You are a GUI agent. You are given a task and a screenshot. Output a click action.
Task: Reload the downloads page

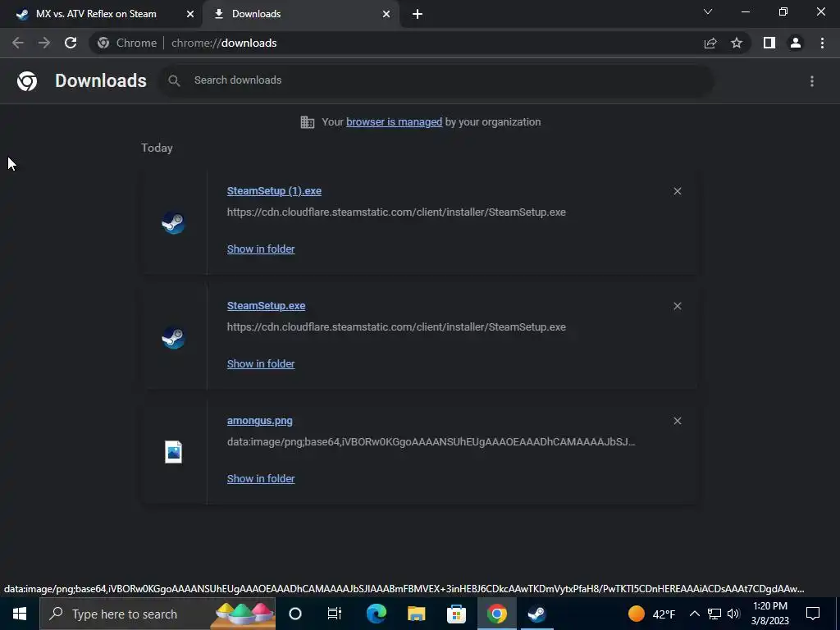(71, 43)
